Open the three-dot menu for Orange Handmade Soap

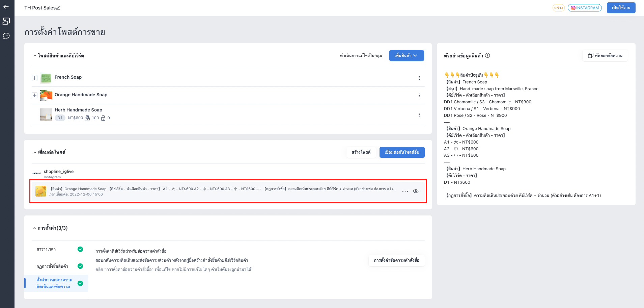coord(419,96)
